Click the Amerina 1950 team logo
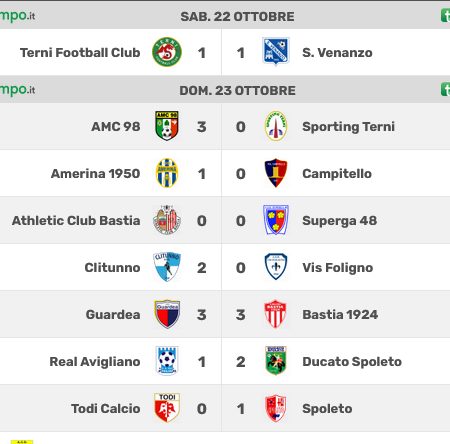The height and width of the screenshot is (444, 450). click(x=167, y=173)
